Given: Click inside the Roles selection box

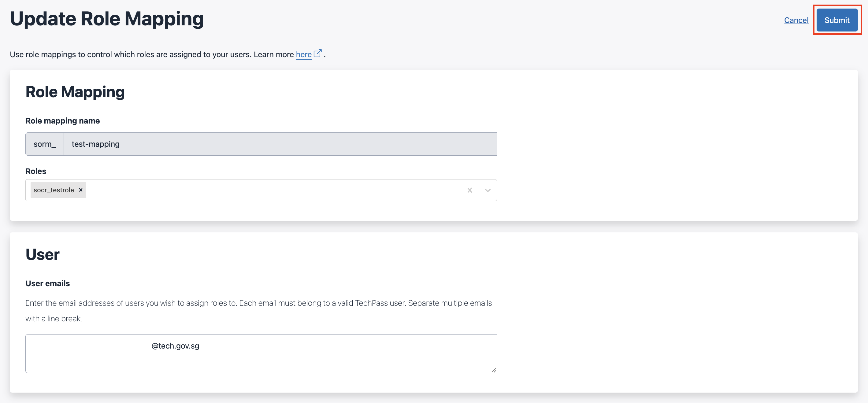Looking at the screenshot, I should click(269, 190).
